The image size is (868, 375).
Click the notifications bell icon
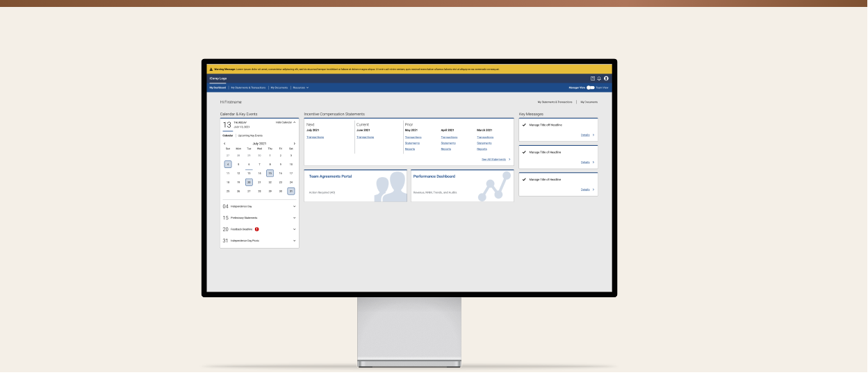point(599,78)
